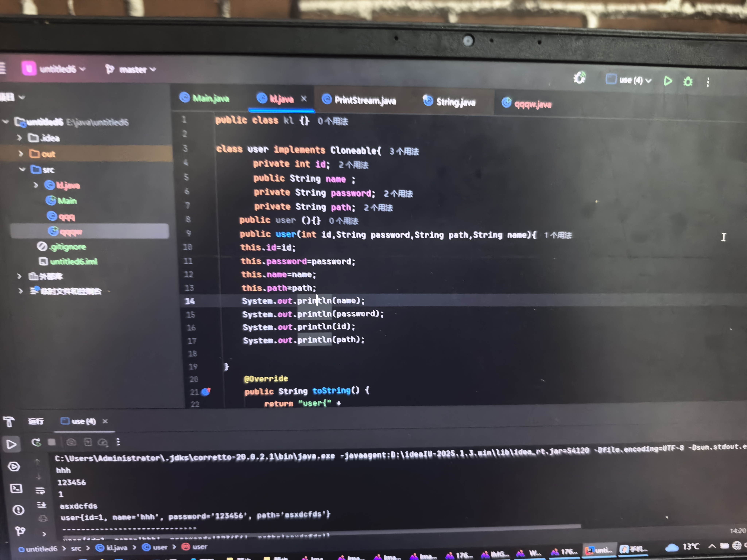The image size is (747, 560).
Task: Toggle soft-wrap in console output
Action: click(40, 491)
